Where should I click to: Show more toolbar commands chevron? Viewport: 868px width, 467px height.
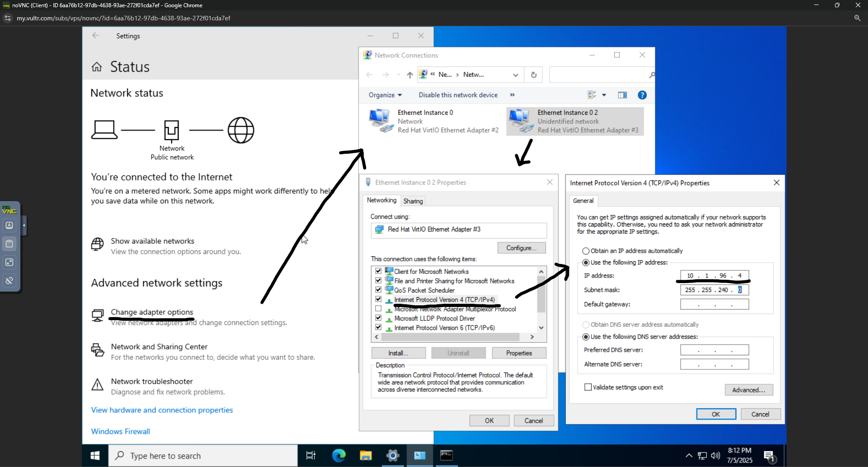512,95
